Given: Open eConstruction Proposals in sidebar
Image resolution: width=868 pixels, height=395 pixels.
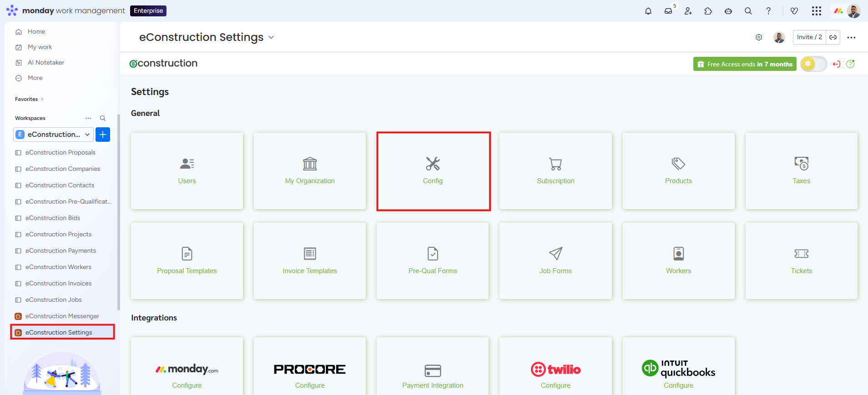Looking at the screenshot, I should pos(60,153).
